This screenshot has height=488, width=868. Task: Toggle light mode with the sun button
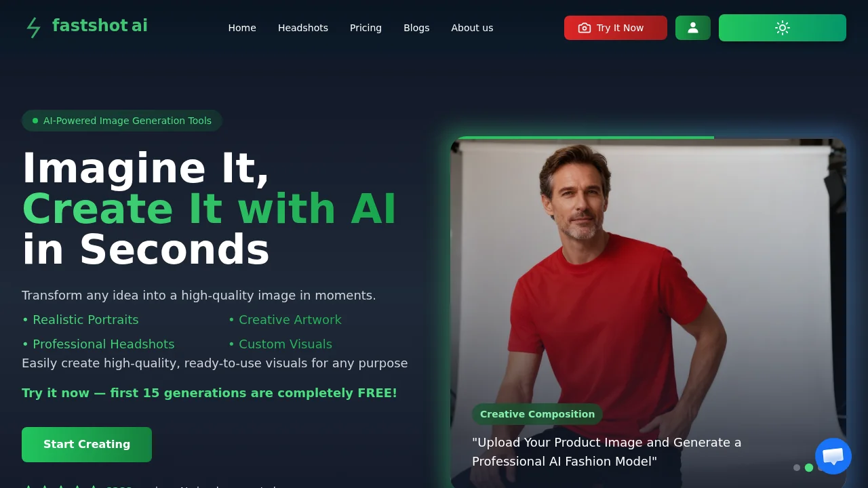tap(783, 28)
